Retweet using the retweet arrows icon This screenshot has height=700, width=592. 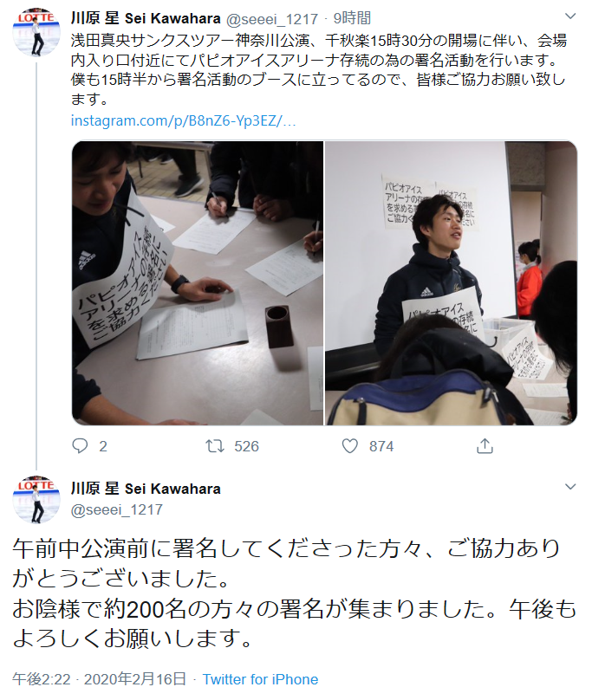point(215,446)
